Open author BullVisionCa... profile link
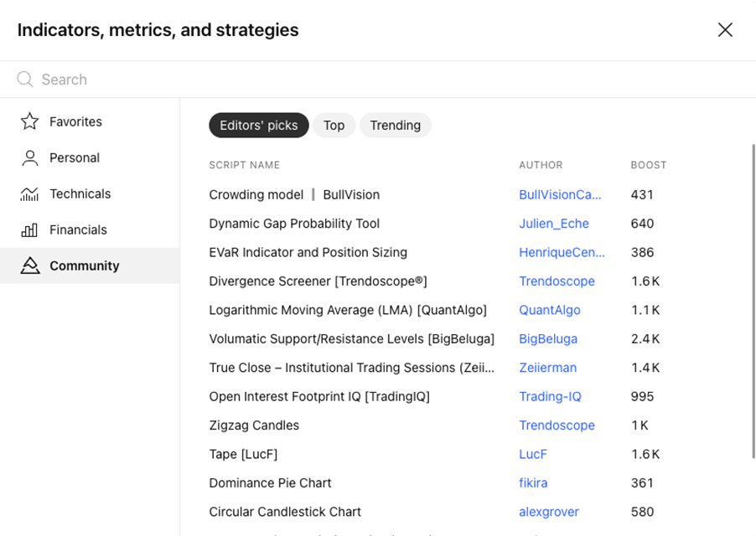This screenshot has width=756, height=536. 560,194
